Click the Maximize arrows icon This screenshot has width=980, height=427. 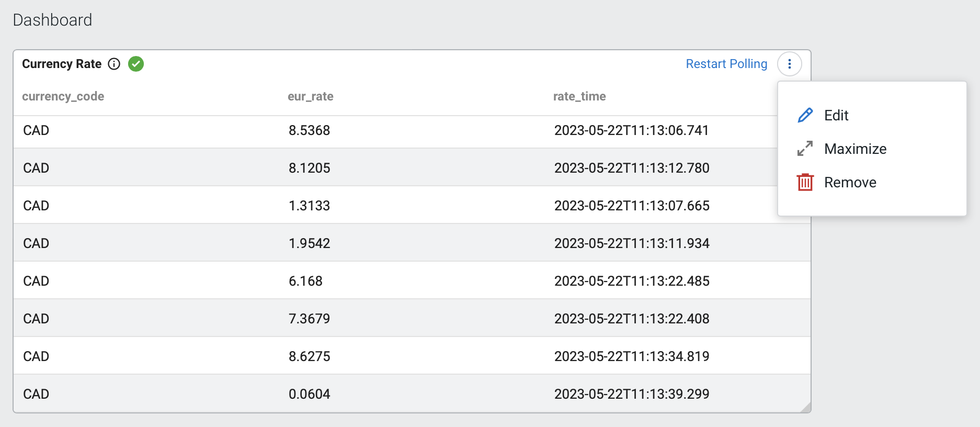[805, 149]
